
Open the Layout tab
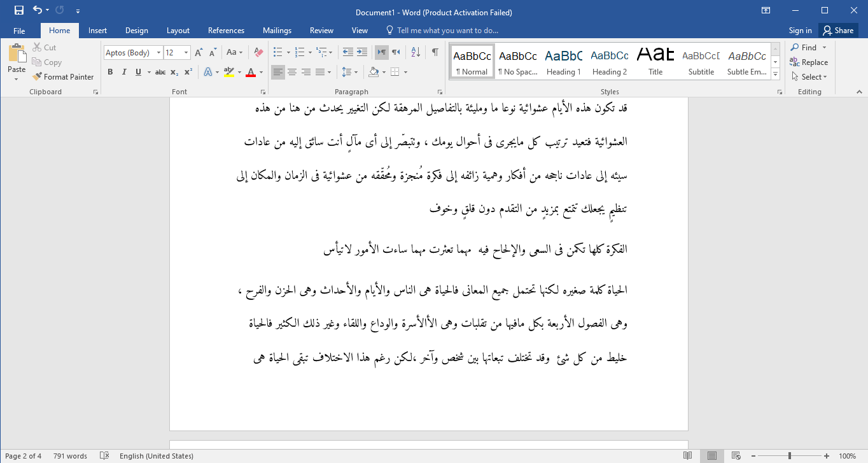(178, 31)
